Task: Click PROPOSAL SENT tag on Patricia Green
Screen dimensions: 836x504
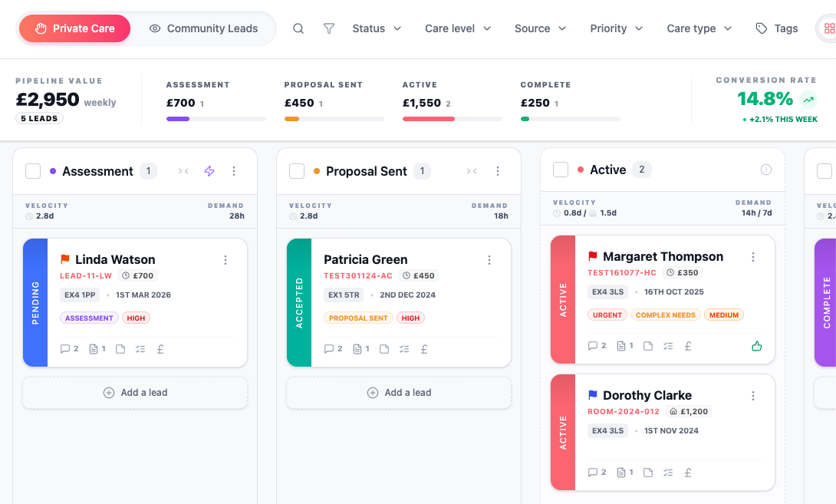Action: (x=358, y=318)
